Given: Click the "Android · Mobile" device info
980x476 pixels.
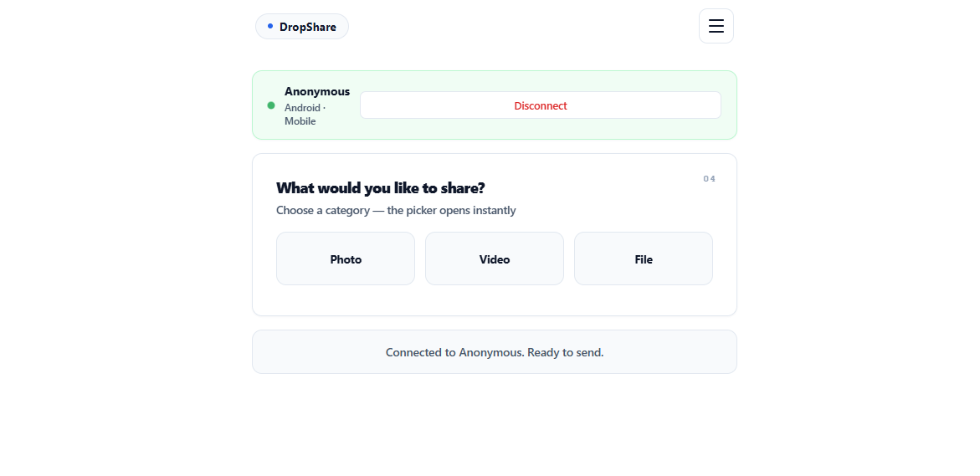Looking at the screenshot, I should [305, 115].
